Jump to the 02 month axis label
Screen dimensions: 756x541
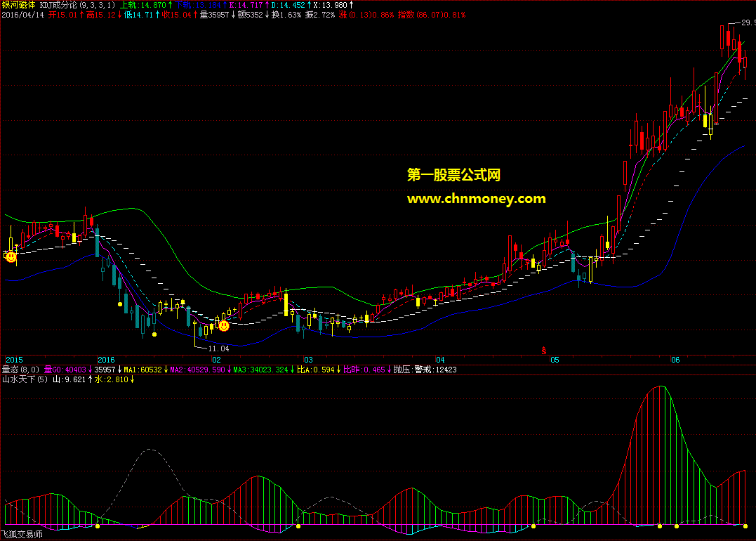pyautogui.click(x=216, y=360)
